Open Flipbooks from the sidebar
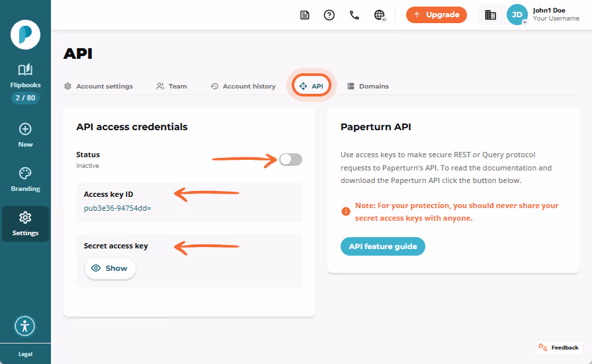This screenshot has width=592, height=364. point(25,76)
